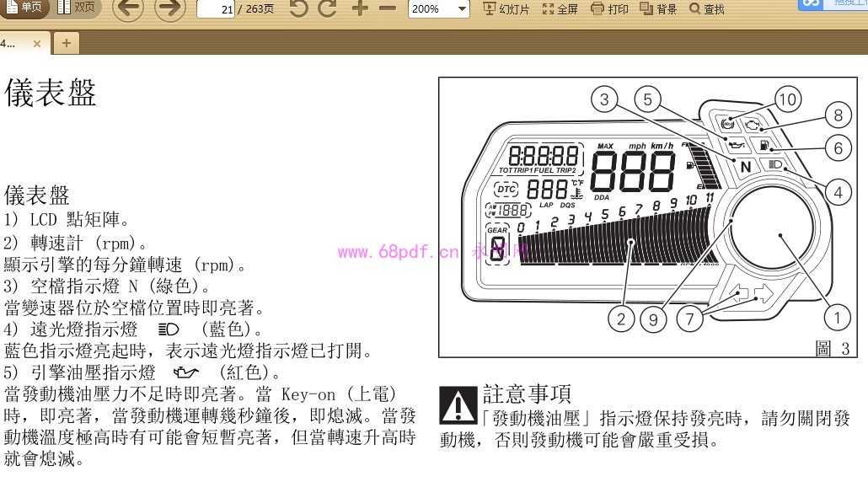Viewport: 868px width, 498px height.
Task: Open a new tab with the plus button
Action: 66,42
